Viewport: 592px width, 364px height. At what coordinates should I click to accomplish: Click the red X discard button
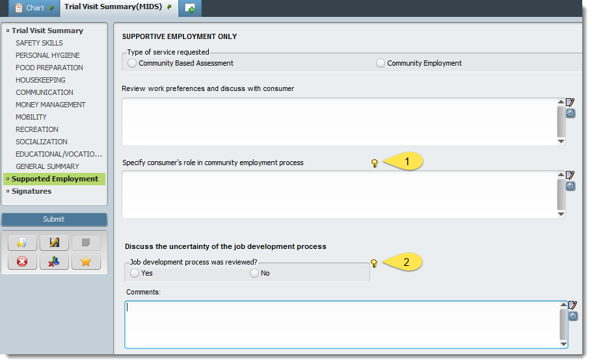[x=22, y=261]
